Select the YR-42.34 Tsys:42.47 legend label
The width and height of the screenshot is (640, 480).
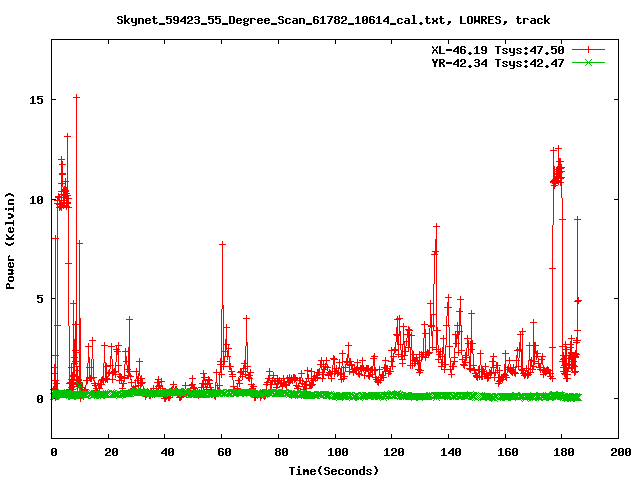(498, 63)
